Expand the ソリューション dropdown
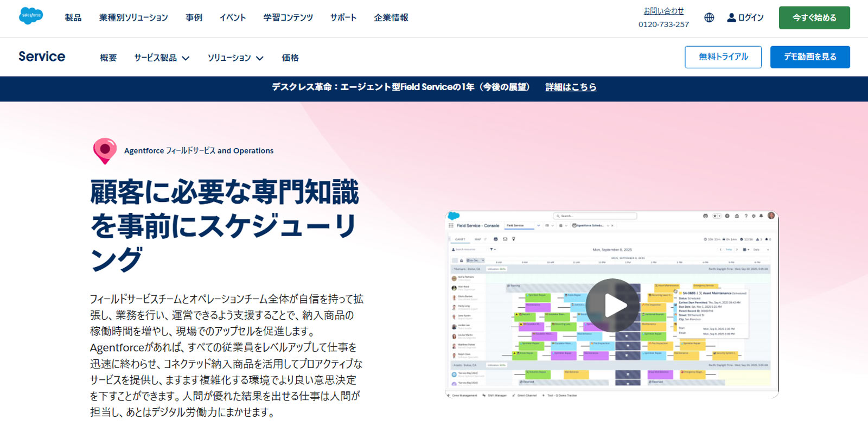Image resolution: width=868 pixels, height=438 pixels. (x=235, y=58)
